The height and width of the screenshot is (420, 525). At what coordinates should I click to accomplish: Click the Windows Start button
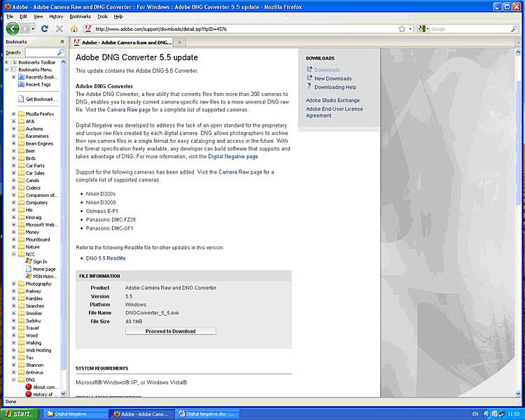click(20, 414)
